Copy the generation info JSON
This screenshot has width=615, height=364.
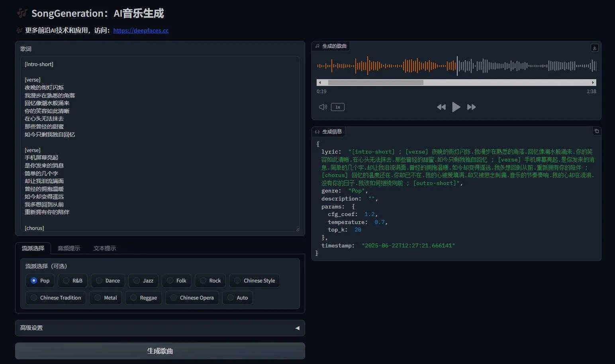pos(596,131)
